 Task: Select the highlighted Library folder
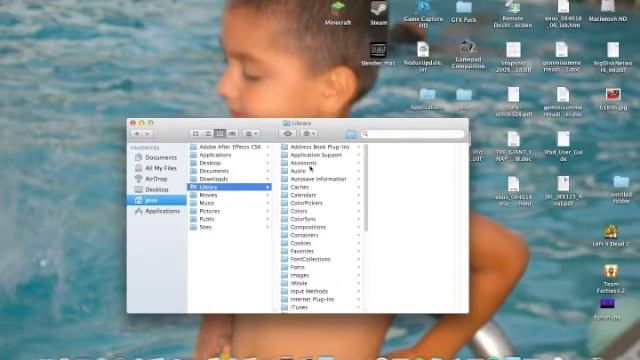click(229, 187)
